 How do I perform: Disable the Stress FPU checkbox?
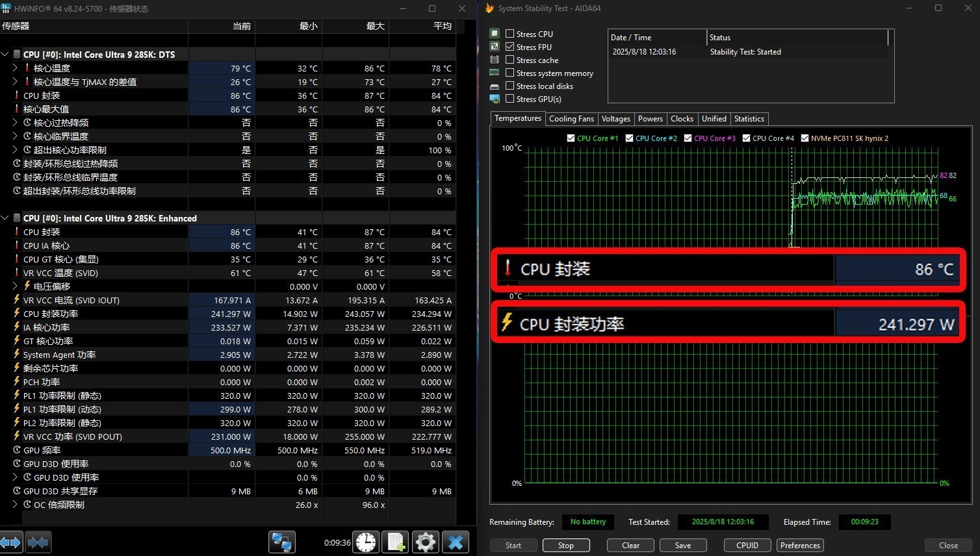(x=510, y=47)
